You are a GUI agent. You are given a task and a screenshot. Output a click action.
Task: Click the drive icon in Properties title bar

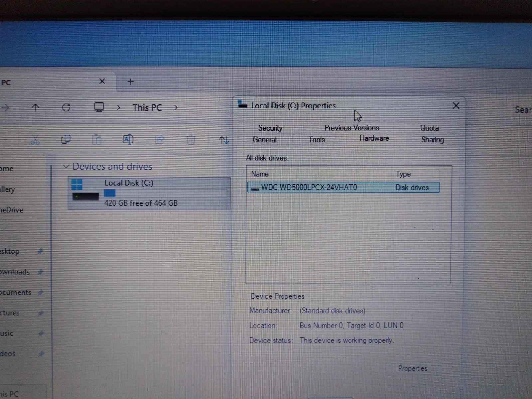click(x=242, y=104)
